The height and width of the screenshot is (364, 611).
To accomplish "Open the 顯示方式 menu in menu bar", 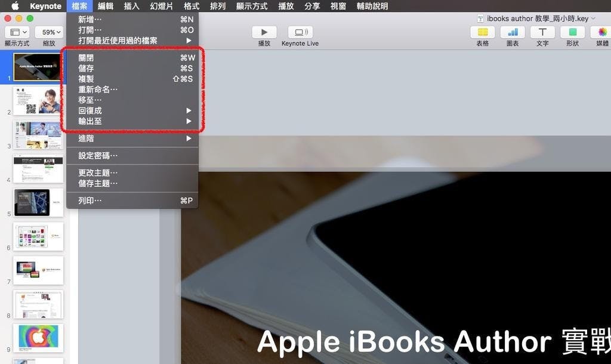I will point(252,6).
